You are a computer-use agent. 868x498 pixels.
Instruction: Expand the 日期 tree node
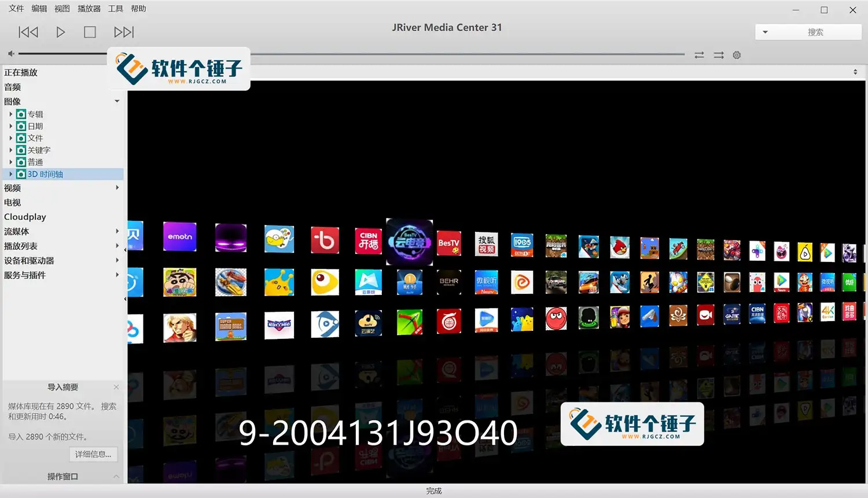coord(10,126)
